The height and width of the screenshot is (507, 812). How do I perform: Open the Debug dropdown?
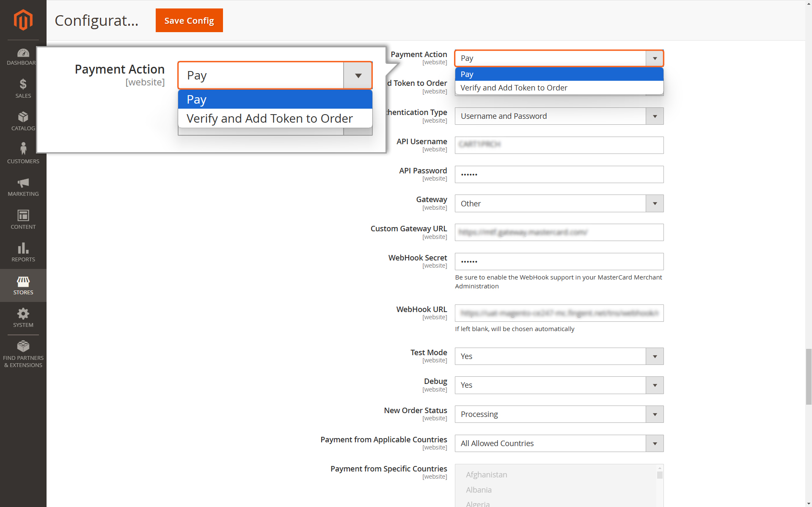click(559, 385)
